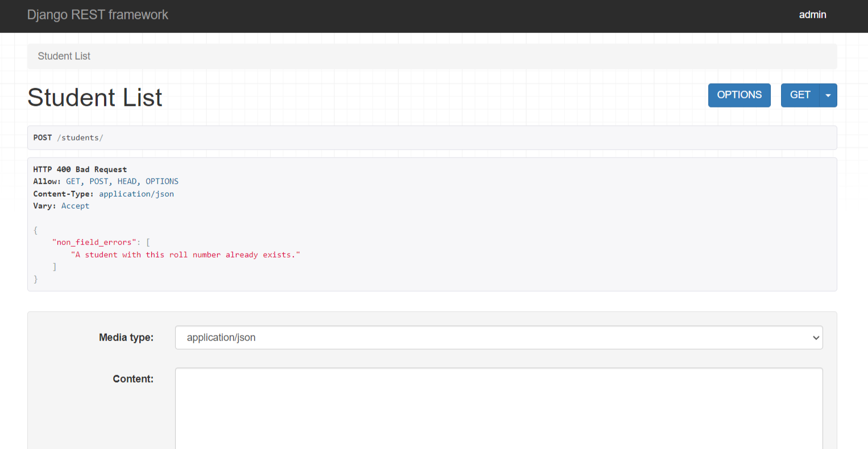The image size is (868, 449).
Task: Click the HTTP 400 Bad Request status line
Action: click(80, 169)
